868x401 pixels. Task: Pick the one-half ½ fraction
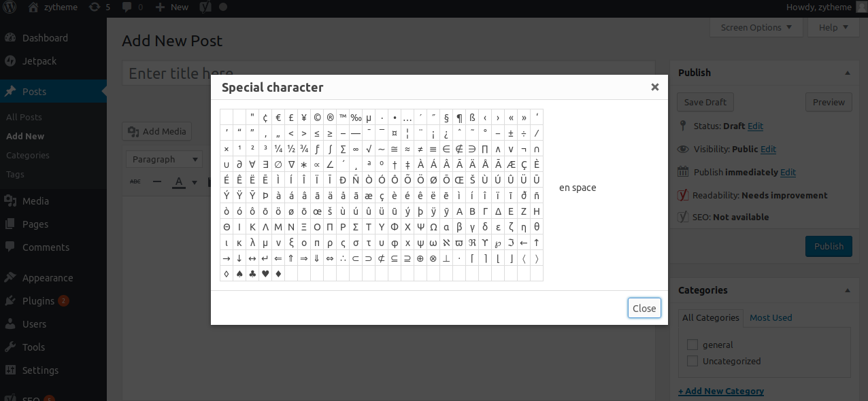(291, 149)
